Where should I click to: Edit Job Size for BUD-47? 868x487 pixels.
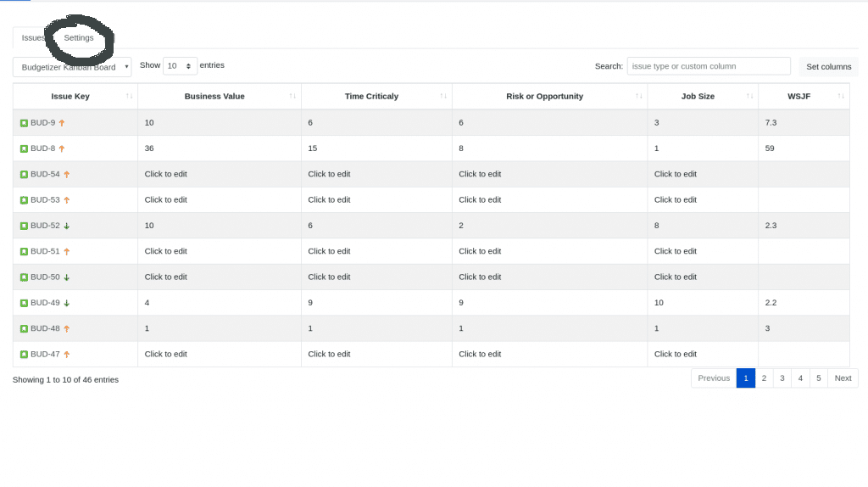[676, 354]
